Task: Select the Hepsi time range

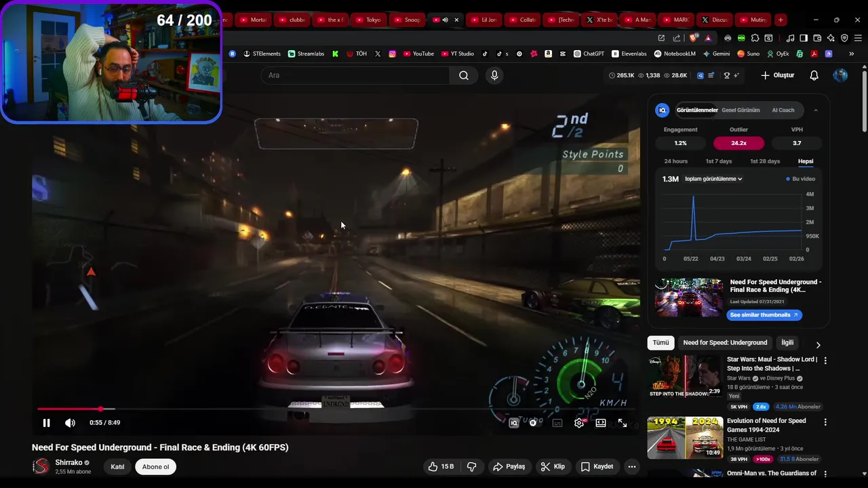Action: point(806,161)
